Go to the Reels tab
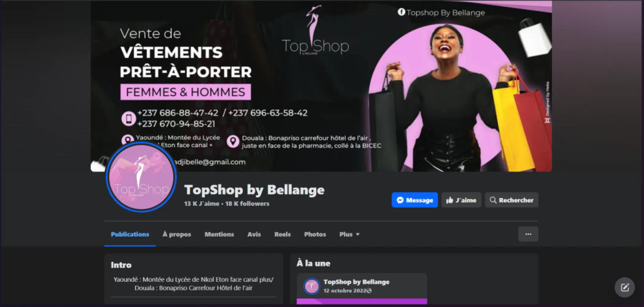 282,234
